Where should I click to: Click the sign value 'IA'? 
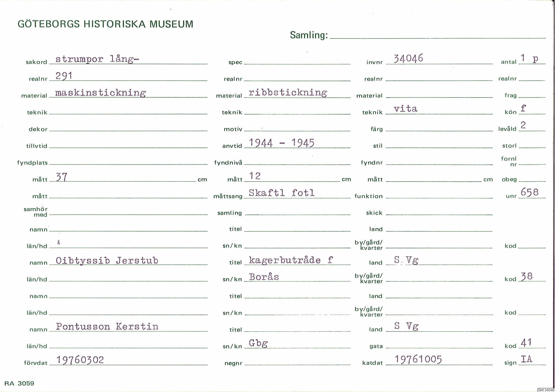527,359
